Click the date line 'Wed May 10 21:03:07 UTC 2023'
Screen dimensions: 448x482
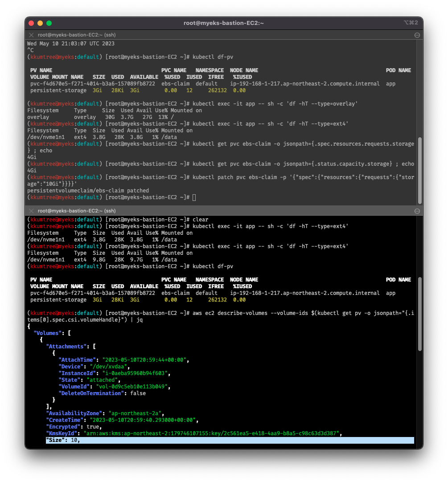point(71,44)
